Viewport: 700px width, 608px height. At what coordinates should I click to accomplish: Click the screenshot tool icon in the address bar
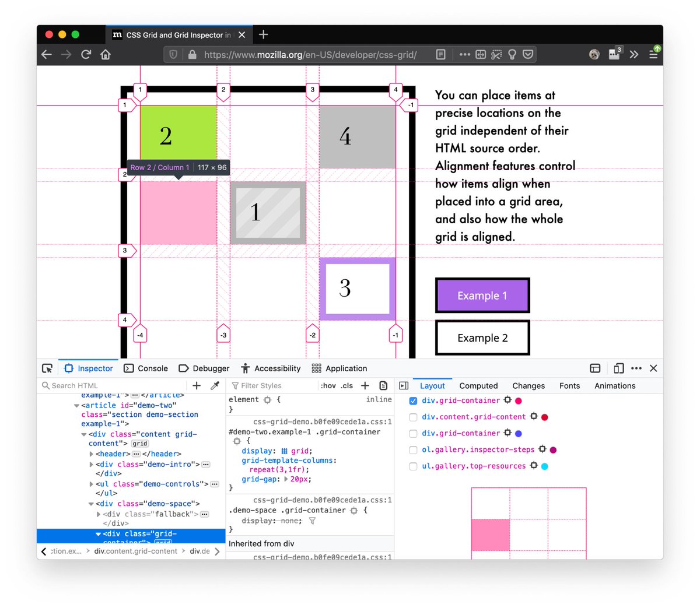click(496, 54)
